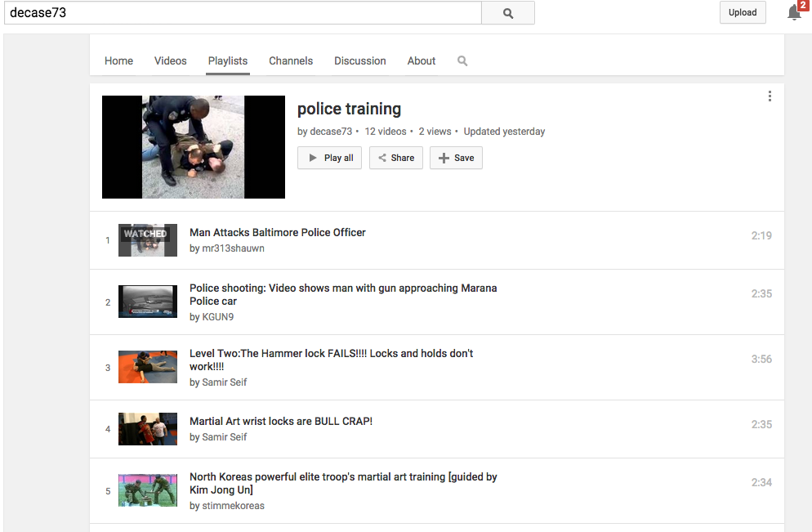The image size is (812, 532).
Task: Open Level Two Hammer lock FAILS video
Action: point(331,360)
